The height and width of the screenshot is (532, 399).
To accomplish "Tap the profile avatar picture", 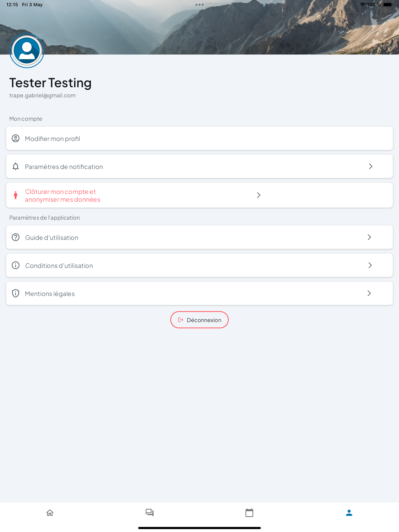I will tap(27, 51).
